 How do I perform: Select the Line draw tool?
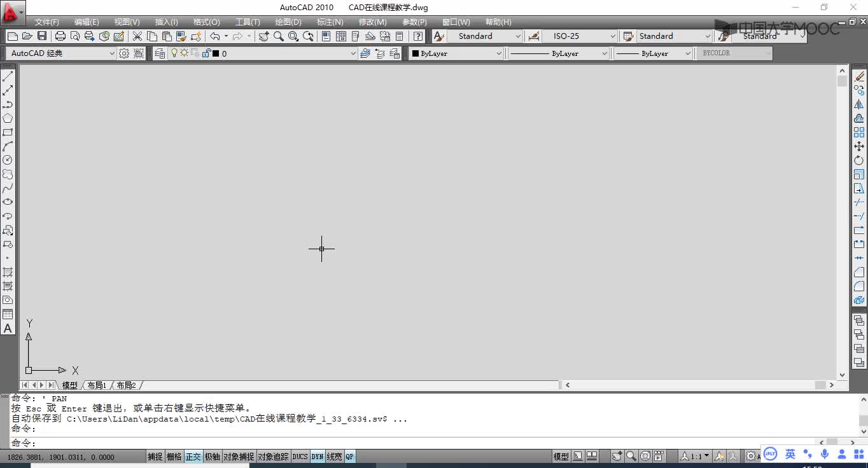[8, 76]
